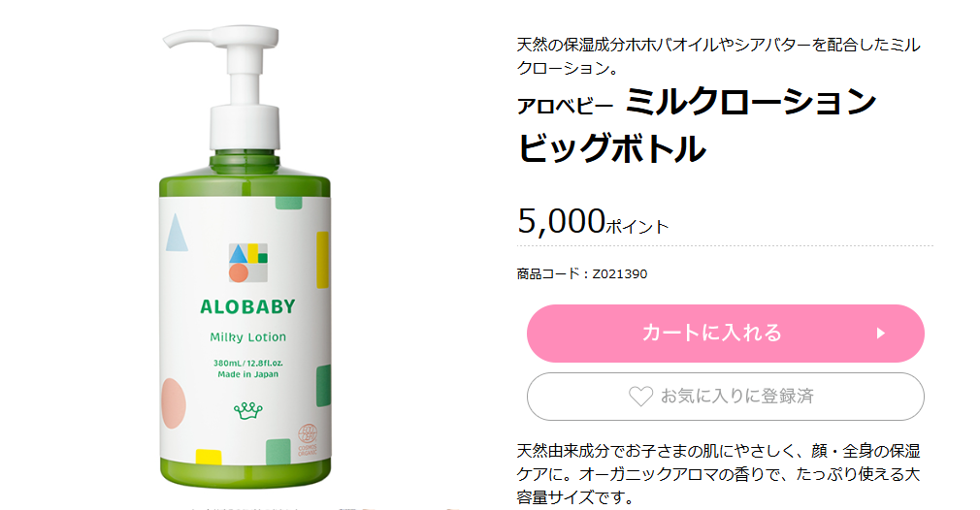Add item with カートに入れる button
The image size is (980, 510).
[725, 334]
